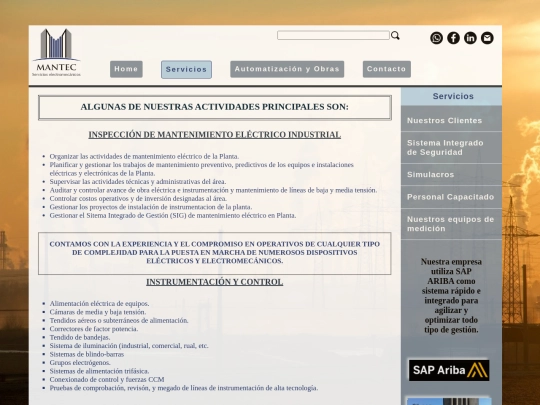Click the SAP Ariba banner image
The image size is (540, 405).
pyautogui.click(x=449, y=370)
